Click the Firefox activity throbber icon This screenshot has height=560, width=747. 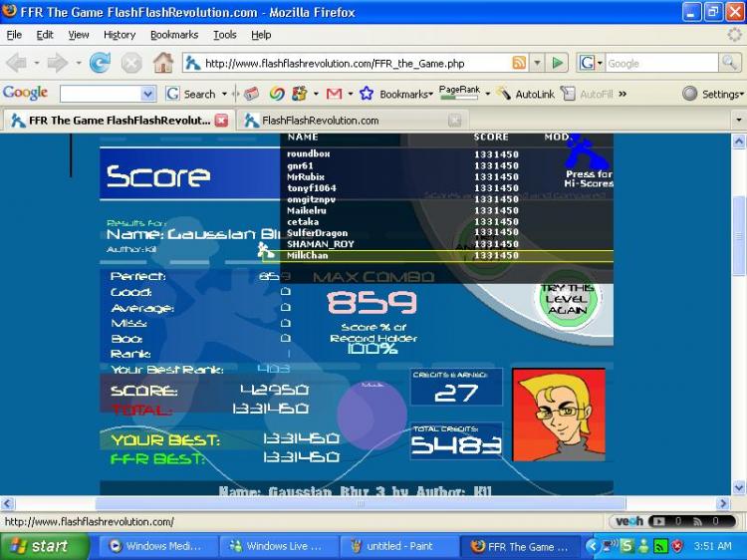click(x=734, y=34)
